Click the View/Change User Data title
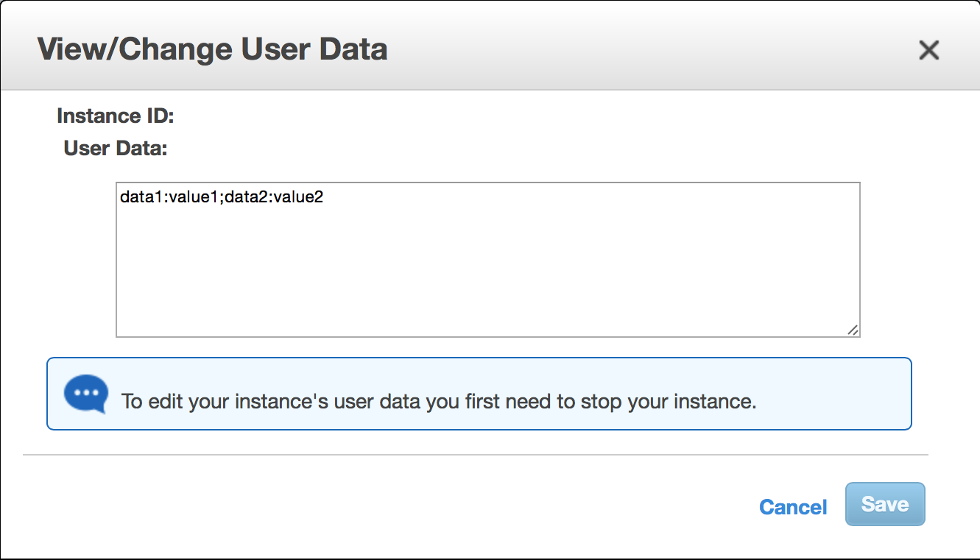 click(x=212, y=49)
